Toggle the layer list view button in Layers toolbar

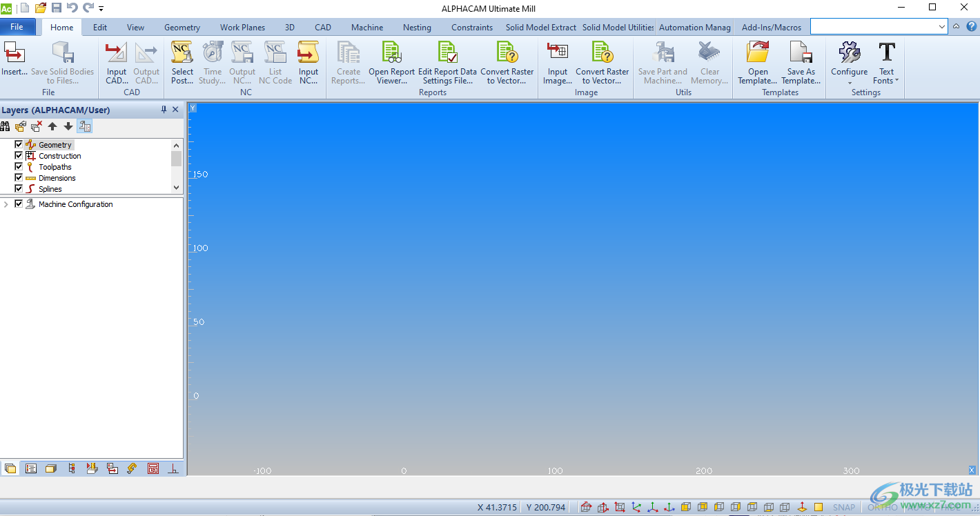coord(85,126)
